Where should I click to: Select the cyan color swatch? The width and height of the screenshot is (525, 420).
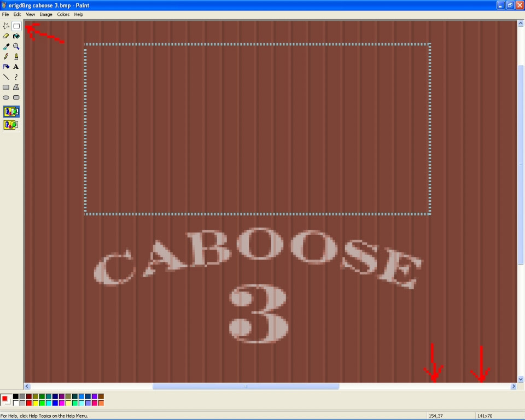coord(49,403)
